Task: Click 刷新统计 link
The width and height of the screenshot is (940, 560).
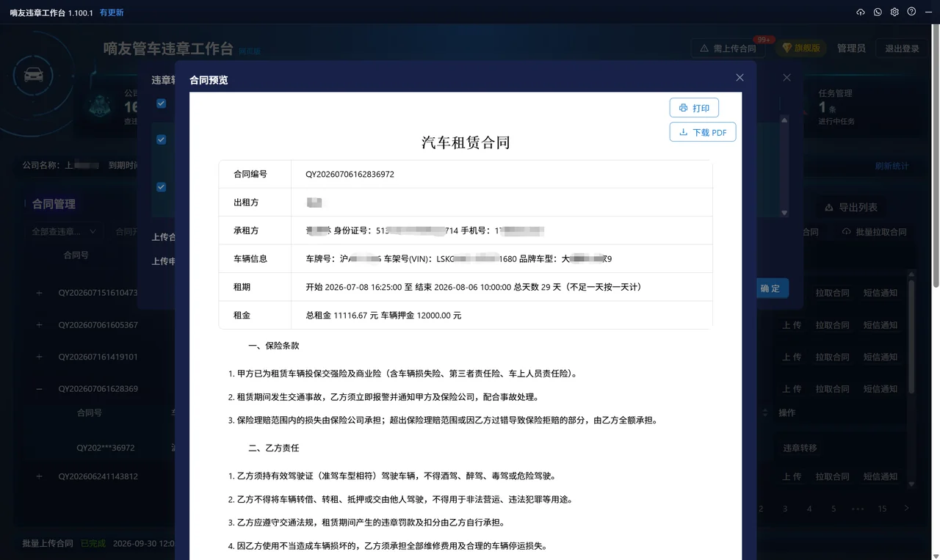Action: tap(892, 166)
